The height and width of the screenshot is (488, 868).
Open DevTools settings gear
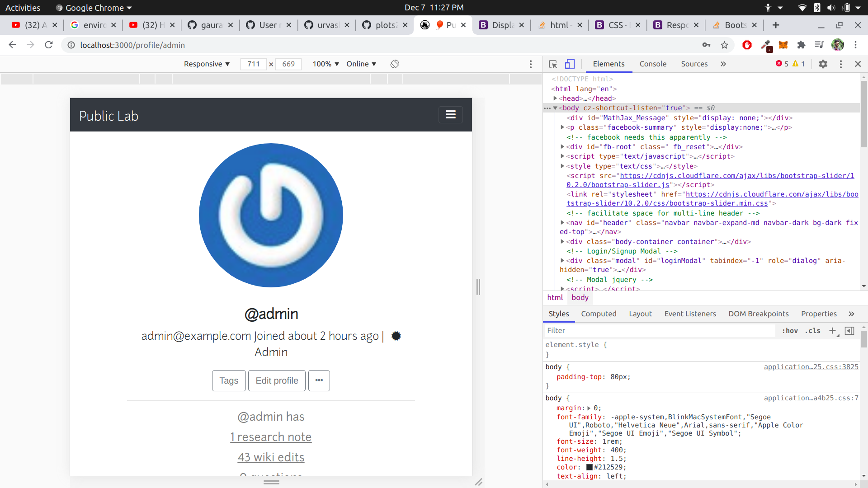[823, 64]
